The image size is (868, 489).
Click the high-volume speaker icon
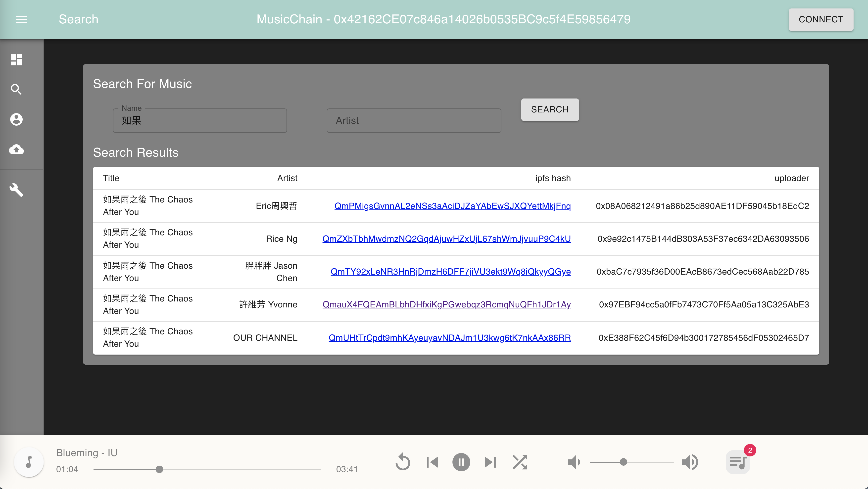click(x=690, y=462)
